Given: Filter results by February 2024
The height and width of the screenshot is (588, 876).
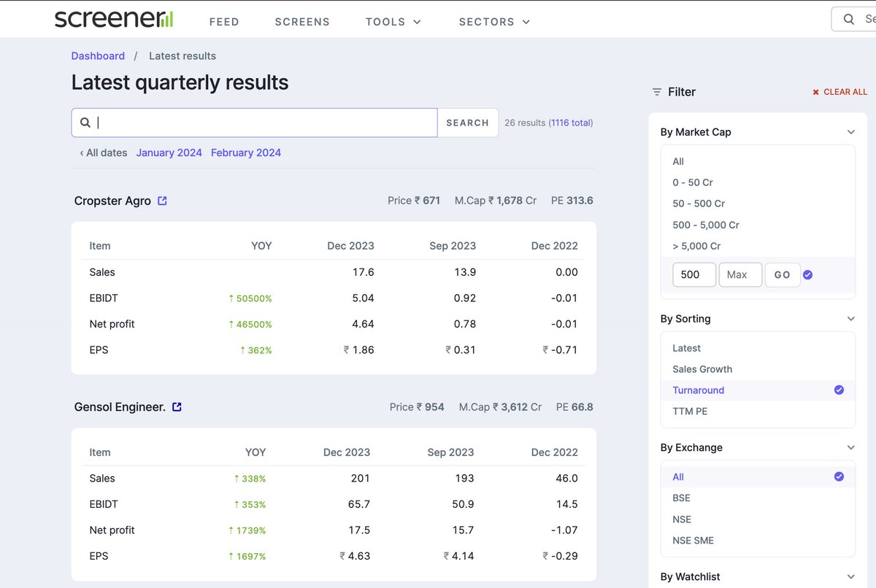Looking at the screenshot, I should pos(246,152).
